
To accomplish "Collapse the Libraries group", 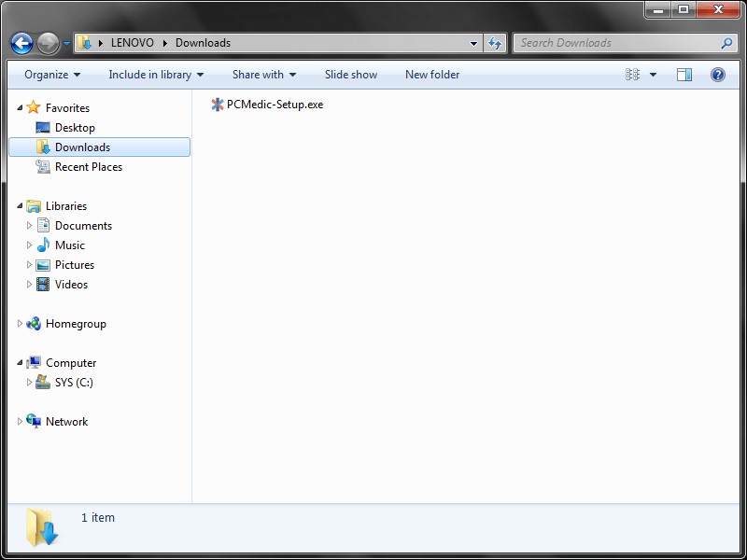I will click(20, 206).
